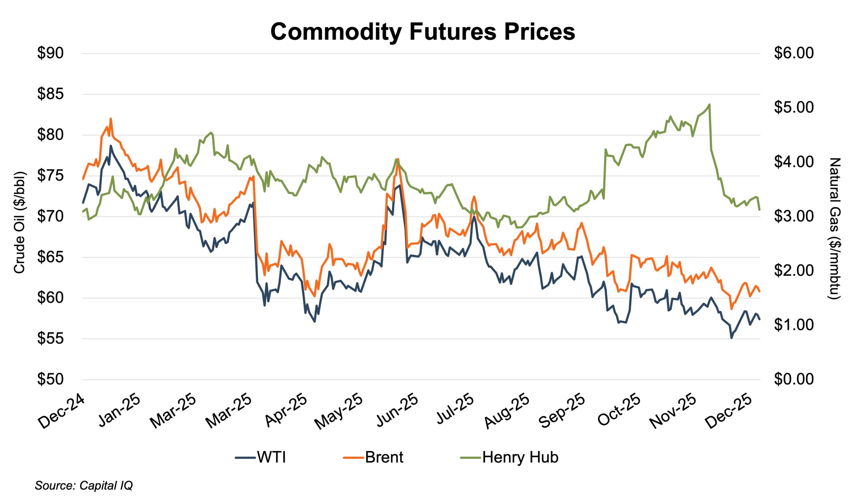Click the Source: Capital IQ footnote
This screenshot has width=856, height=504.
coord(84,486)
